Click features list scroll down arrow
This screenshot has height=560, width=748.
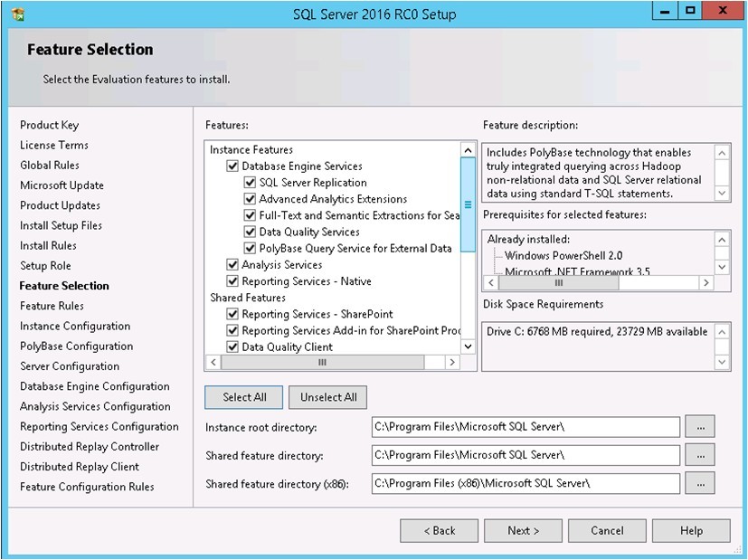(468, 346)
